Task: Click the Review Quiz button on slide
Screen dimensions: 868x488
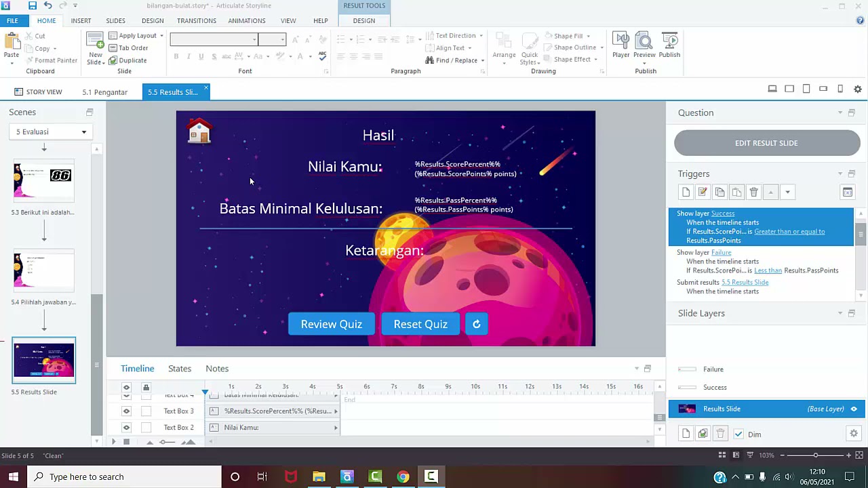Action: point(332,324)
